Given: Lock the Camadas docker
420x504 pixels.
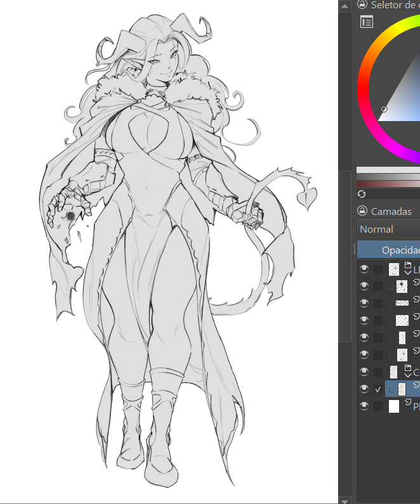Looking at the screenshot, I should (x=362, y=211).
